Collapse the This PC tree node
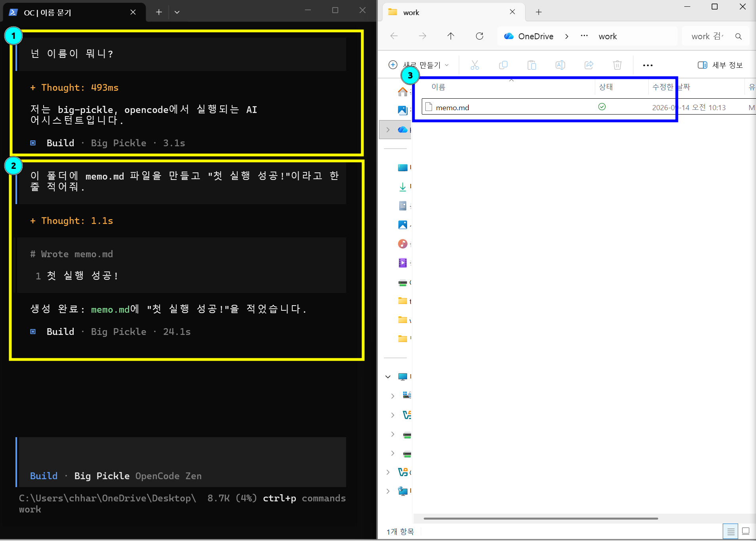 pos(388,377)
